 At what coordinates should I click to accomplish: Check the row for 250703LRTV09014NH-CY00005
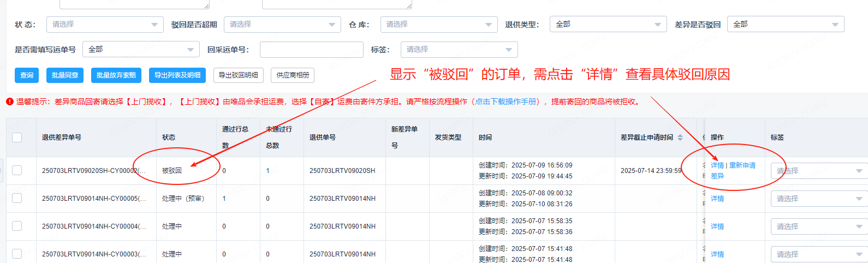pyautogui.click(x=17, y=199)
